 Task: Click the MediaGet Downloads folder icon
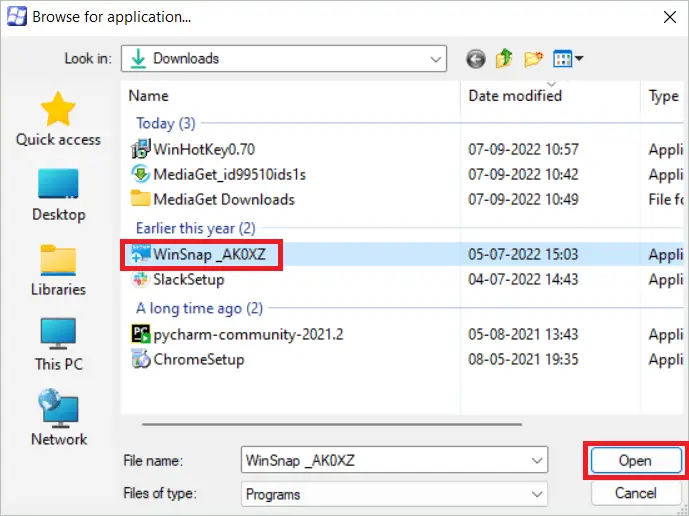[x=141, y=199]
